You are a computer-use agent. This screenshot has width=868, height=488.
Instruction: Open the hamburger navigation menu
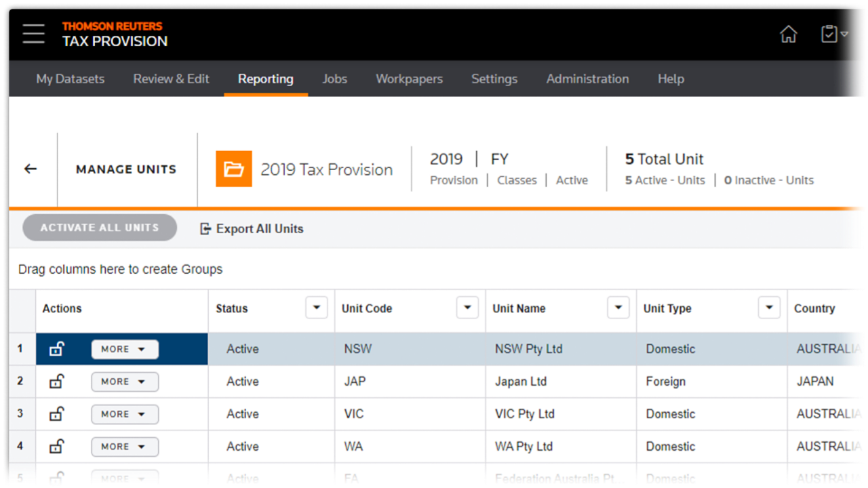pyautogui.click(x=33, y=34)
